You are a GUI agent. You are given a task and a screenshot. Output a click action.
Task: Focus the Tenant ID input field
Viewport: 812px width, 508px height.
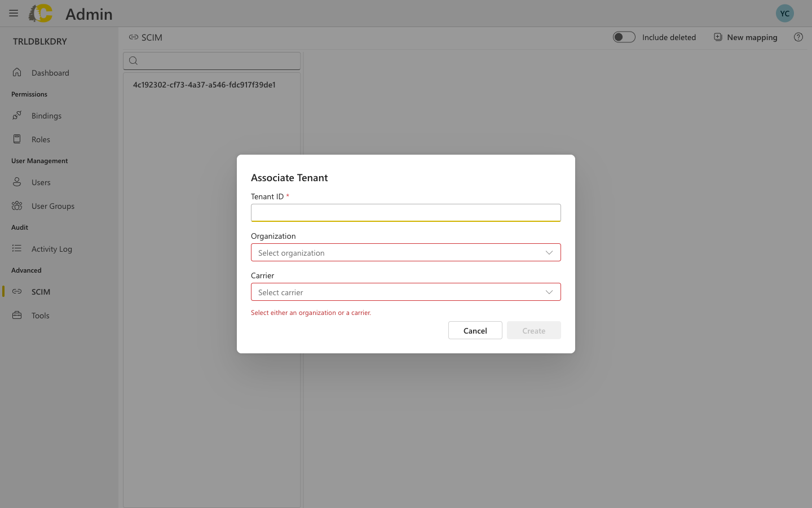point(406,213)
